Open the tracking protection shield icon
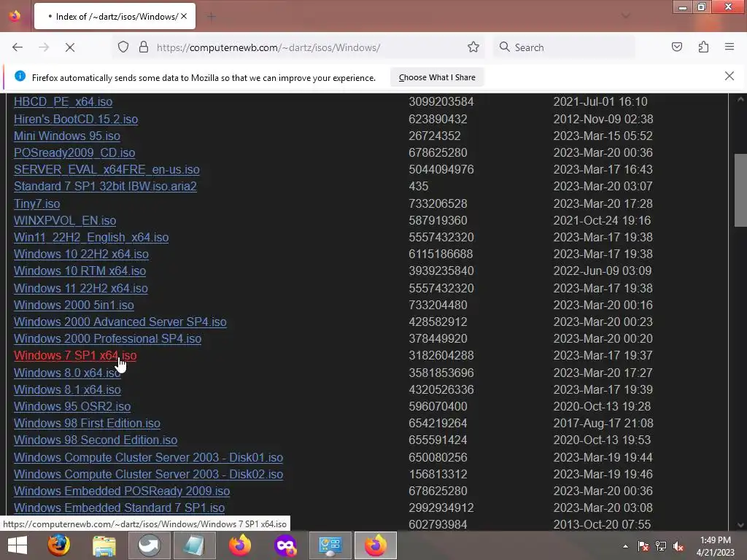Screen dimensions: 747x560 [123, 47]
